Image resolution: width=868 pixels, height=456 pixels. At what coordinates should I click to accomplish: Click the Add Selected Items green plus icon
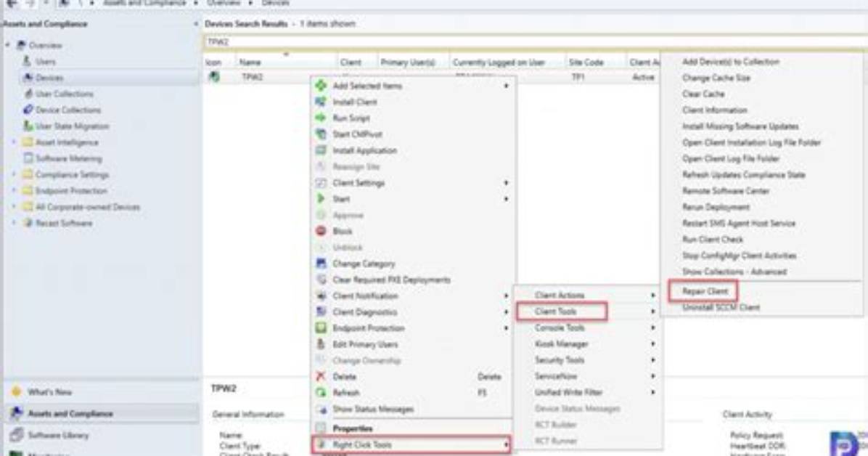pyautogui.click(x=321, y=86)
